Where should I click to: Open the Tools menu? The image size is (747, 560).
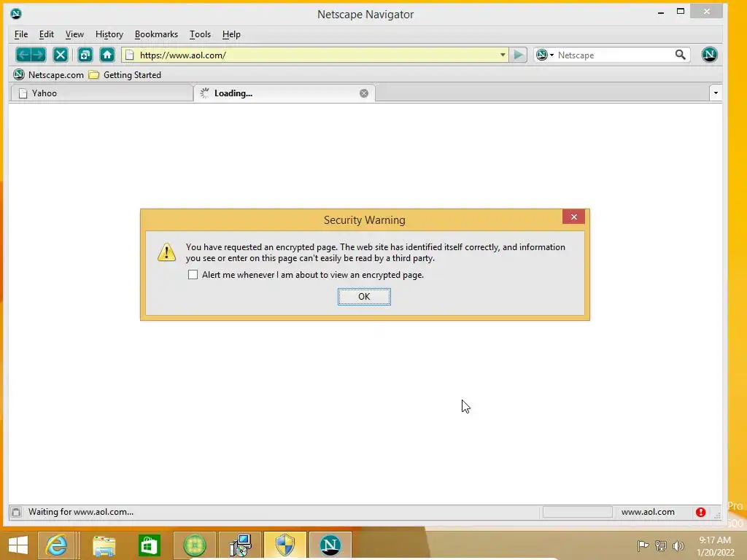(x=200, y=34)
